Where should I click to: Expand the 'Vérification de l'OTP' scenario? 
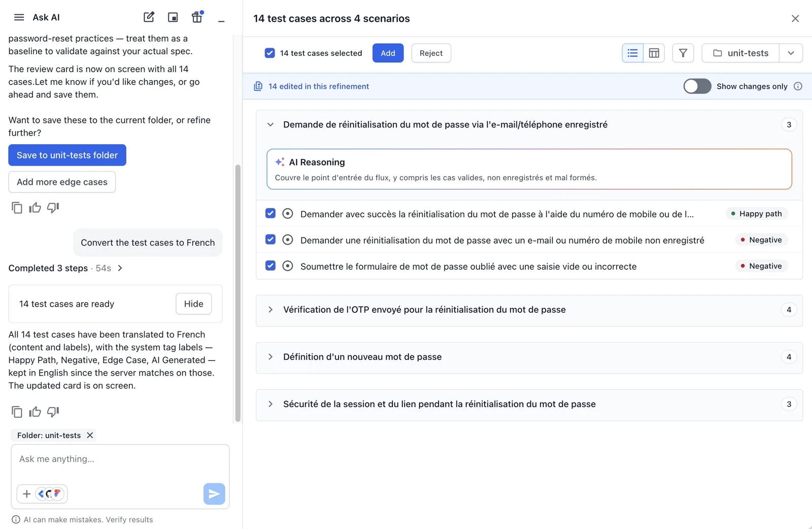click(x=270, y=310)
